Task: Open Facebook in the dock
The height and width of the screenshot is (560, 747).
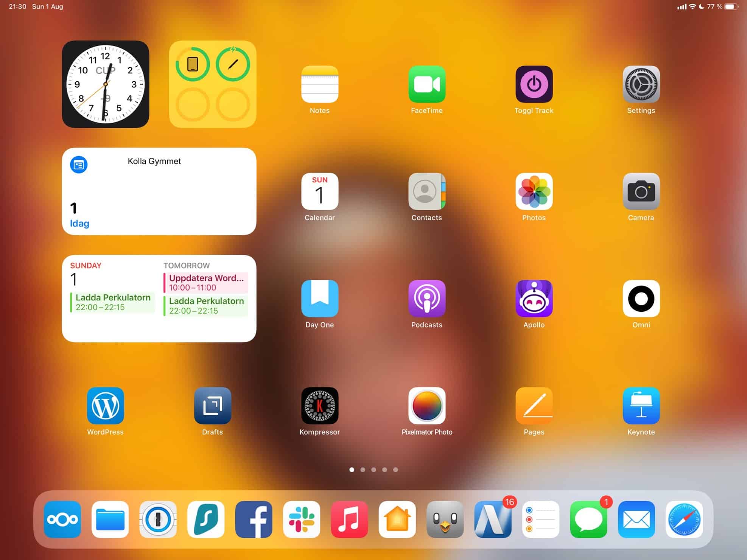Action: click(254, 520)
